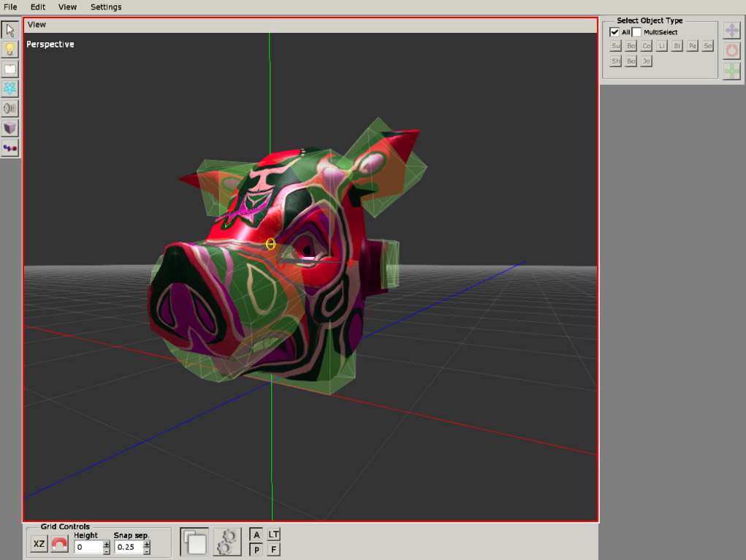This screenshot has height=560, width=746.
Task: Click the blue four-arrow move icon
Action: click(x=731, y=31)
